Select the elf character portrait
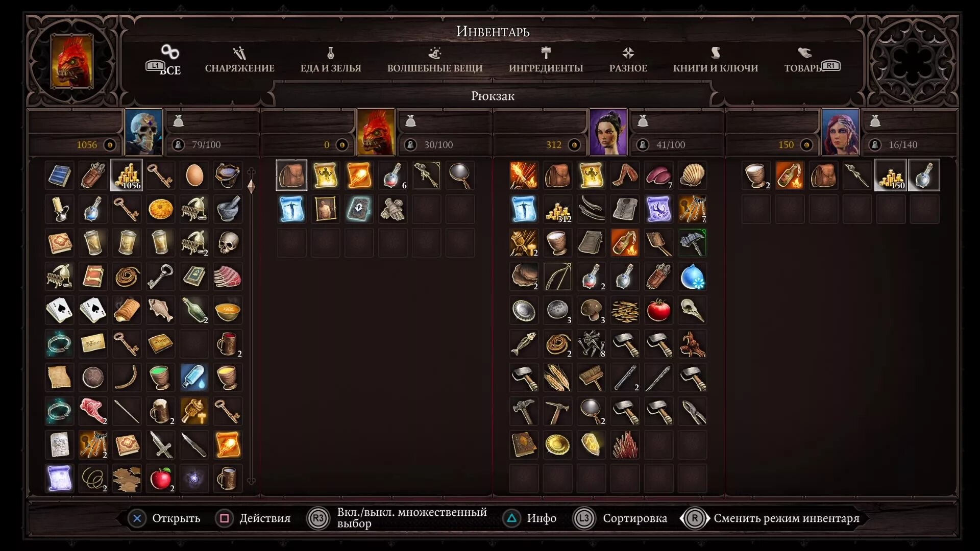 pyautogui.click(x=608, y=132)
